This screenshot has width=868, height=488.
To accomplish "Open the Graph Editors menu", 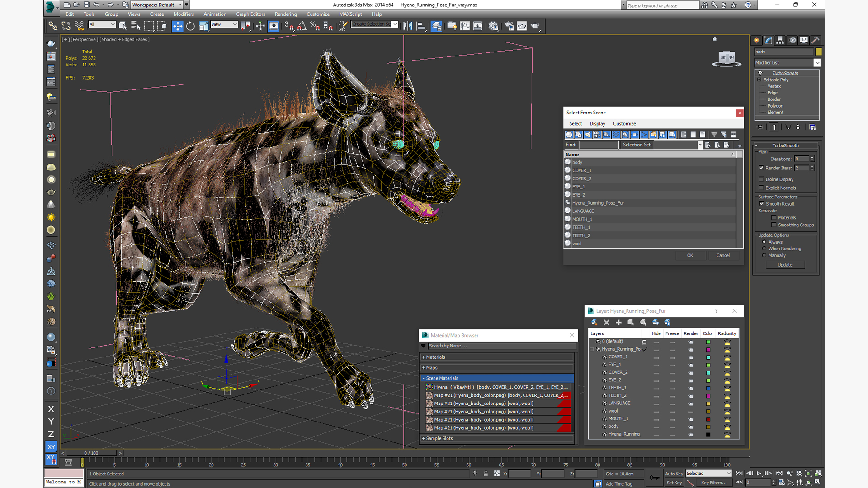I will tap(250, 14).
